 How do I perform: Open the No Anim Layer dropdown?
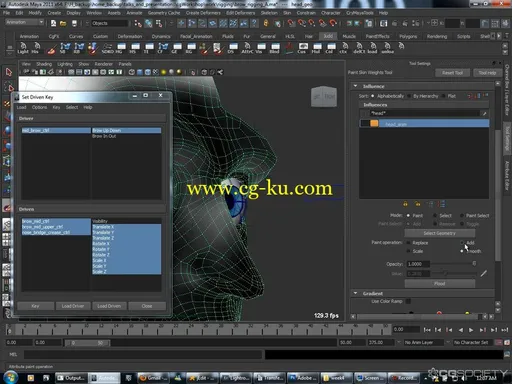[x=423, y=342]
